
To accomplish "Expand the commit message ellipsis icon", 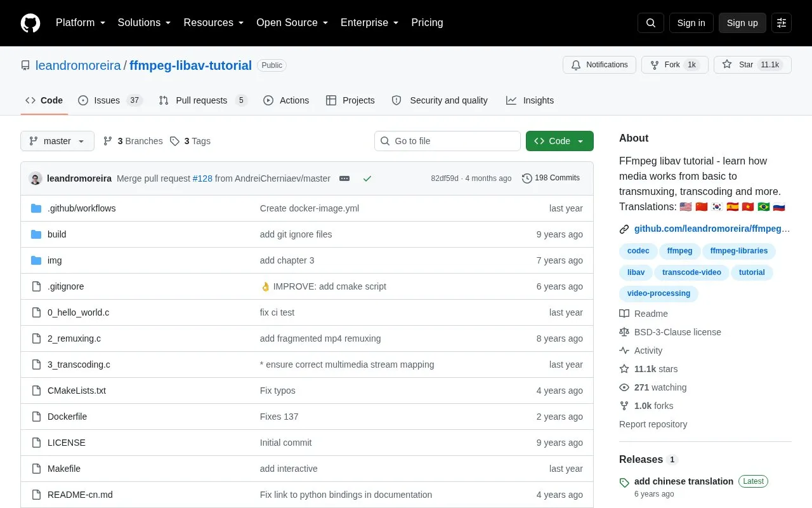I will 344,178.
